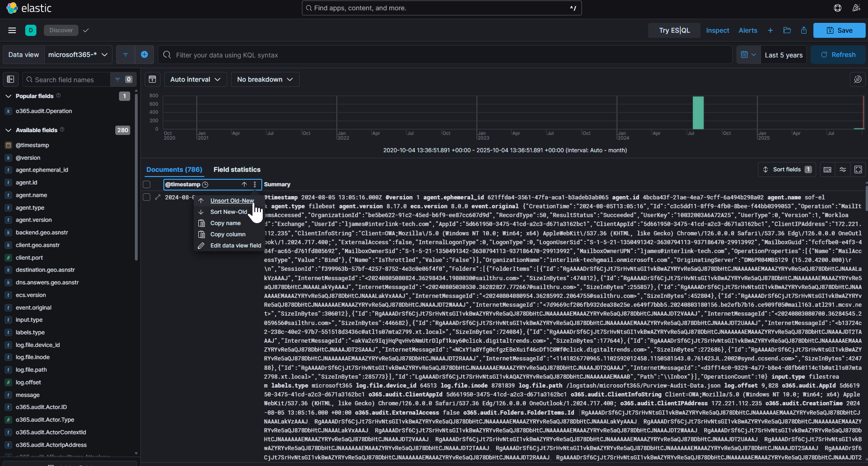The width and height of the screenshot is (868, 466).
Task: Collapse the Available fields section
Action: point(8,130)
